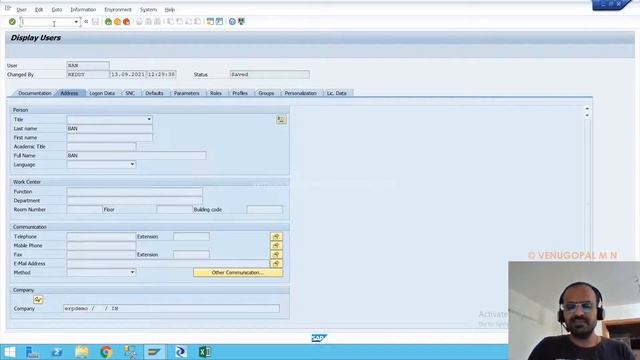Switch to the Lic. Data tab
This screenshot has width=640, height=360.
(x=337, y=93)
